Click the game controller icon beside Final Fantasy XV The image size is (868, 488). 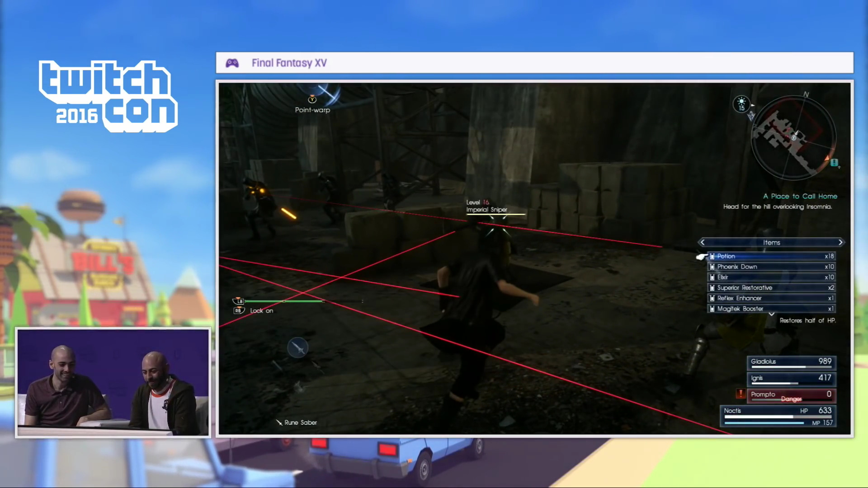point(232,63)
